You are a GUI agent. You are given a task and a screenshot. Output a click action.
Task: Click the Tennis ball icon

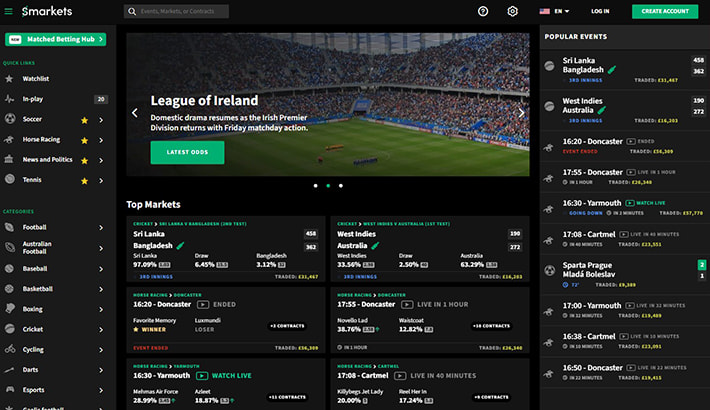10,179
